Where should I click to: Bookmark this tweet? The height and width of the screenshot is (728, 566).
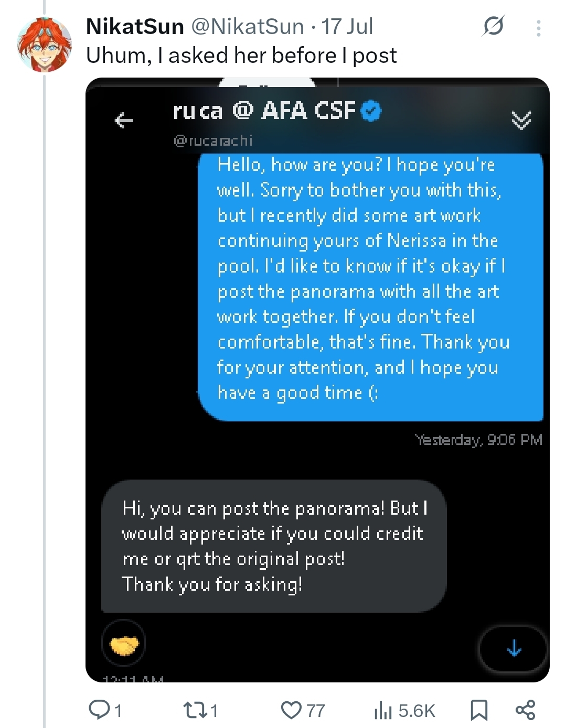[479, 710]
